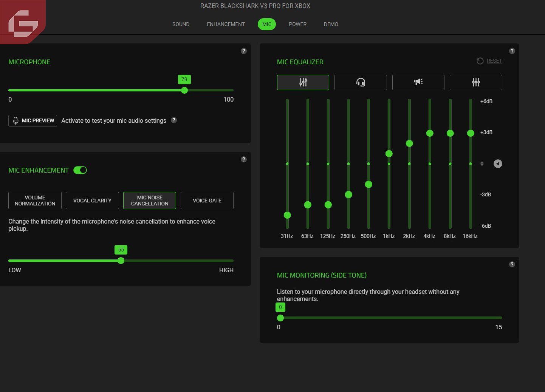Click the 100 maximum label for microphone

(229, 99)
